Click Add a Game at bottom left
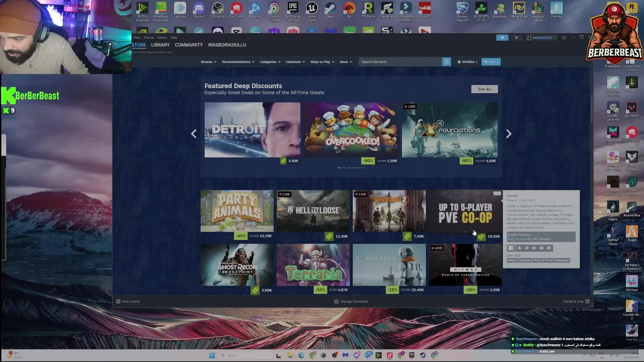This screenshot has height=362, width=644. coord(128,302)
